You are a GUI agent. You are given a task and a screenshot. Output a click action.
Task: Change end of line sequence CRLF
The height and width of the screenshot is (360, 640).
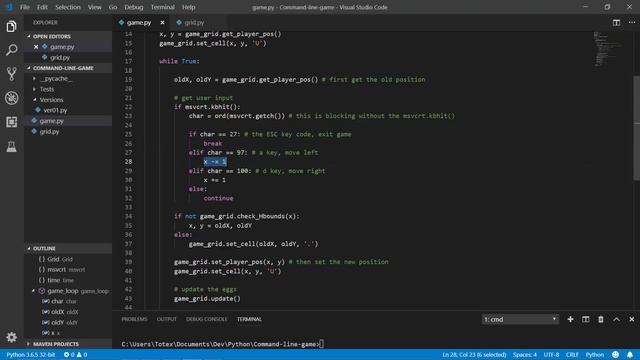(572, 355)
